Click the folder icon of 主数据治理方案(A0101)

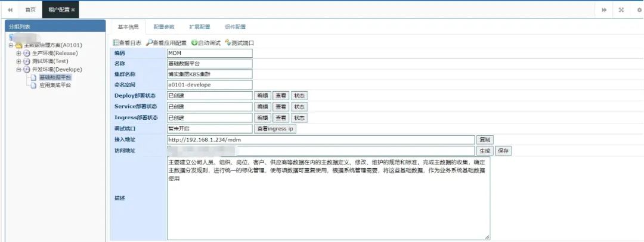(18, 45)
